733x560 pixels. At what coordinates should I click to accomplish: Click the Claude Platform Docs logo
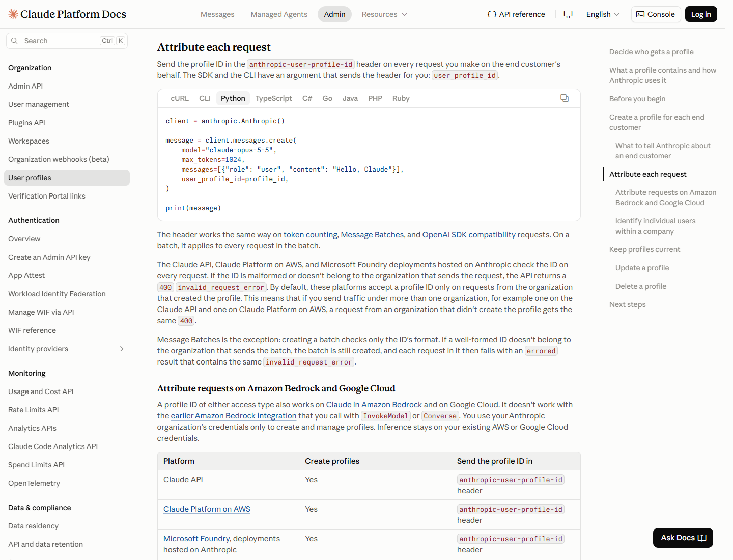(67, 14)
